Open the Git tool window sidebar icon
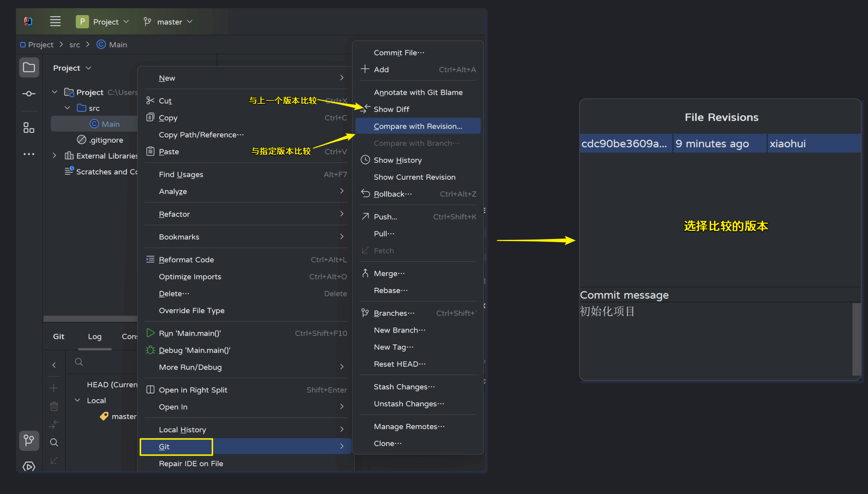 29,440
